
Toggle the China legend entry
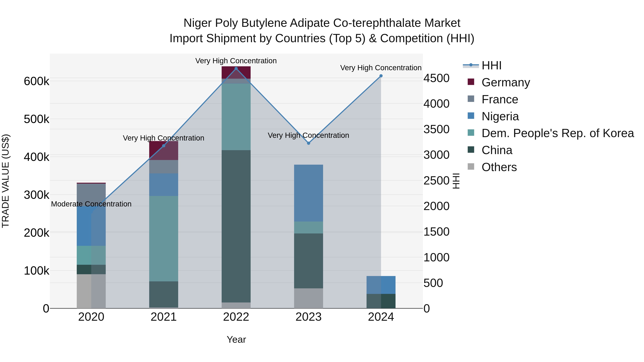click(x=490, y=150)
